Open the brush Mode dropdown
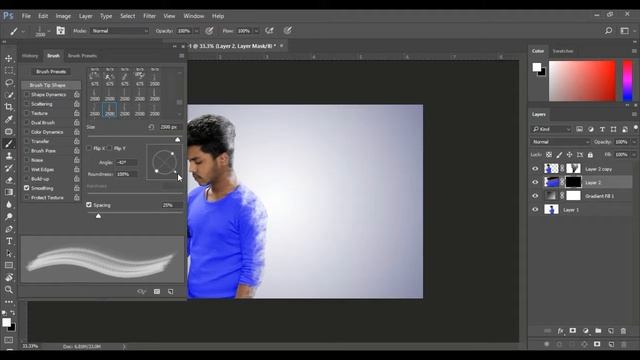Image resolution: width=640 pixels, height=360 pixels. tap(120, 31)
